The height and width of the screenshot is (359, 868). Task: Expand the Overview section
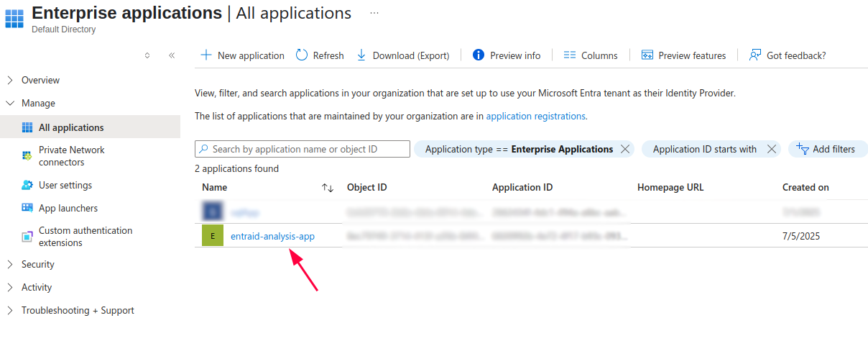[10, 80]
